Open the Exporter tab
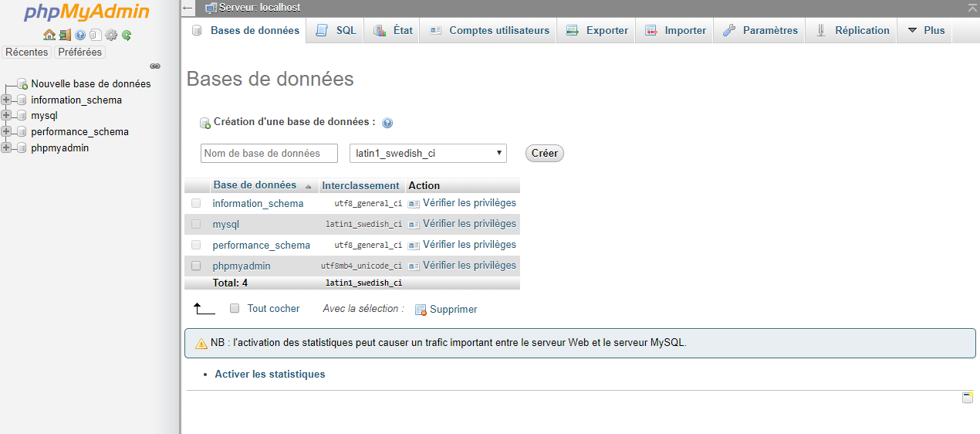Screen dimensions: 980x434 596,31
